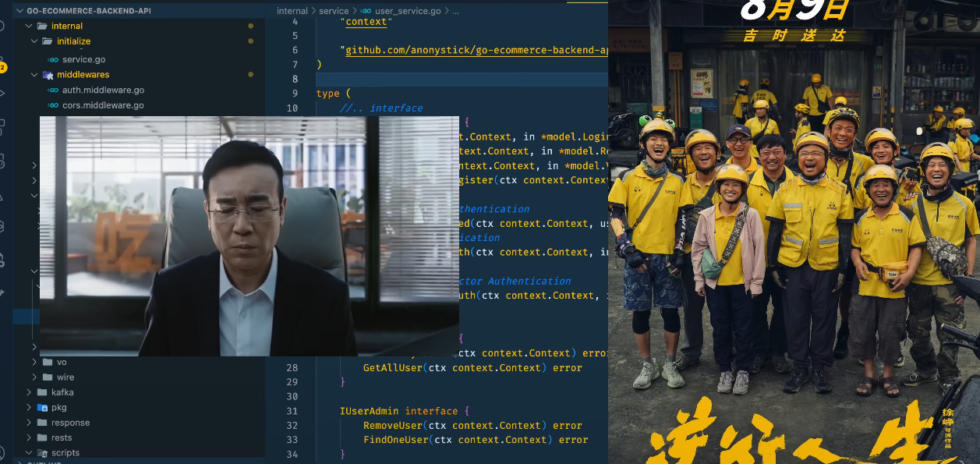This screenshot has height=464, width=980.
Task: Click the vo folder icon
Action: [x=48, y=362]
